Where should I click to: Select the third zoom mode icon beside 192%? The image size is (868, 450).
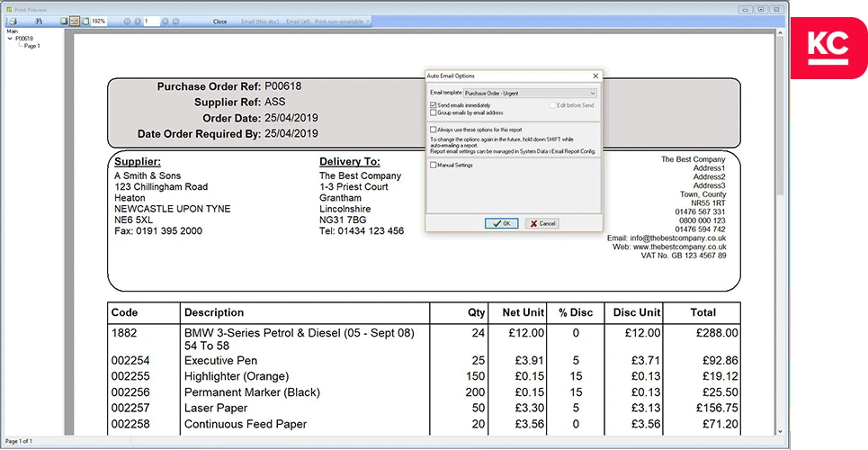(x=85, y=21)
